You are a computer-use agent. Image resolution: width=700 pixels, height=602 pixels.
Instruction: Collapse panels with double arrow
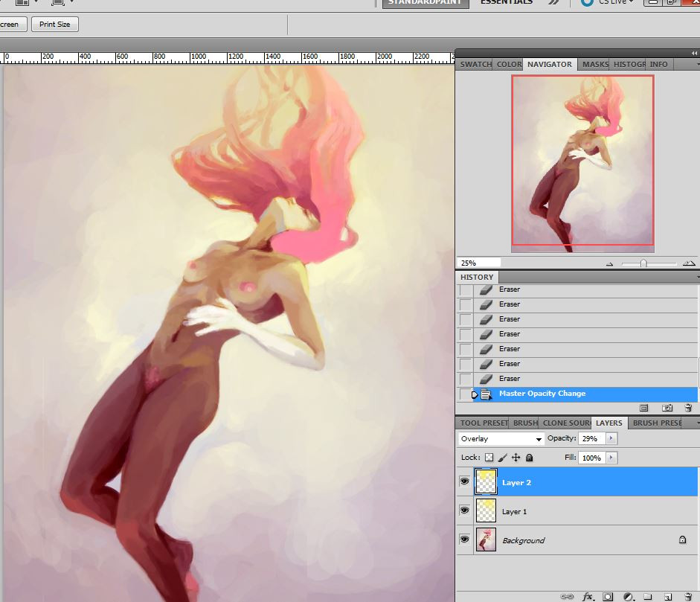click(x=694, y=53)
